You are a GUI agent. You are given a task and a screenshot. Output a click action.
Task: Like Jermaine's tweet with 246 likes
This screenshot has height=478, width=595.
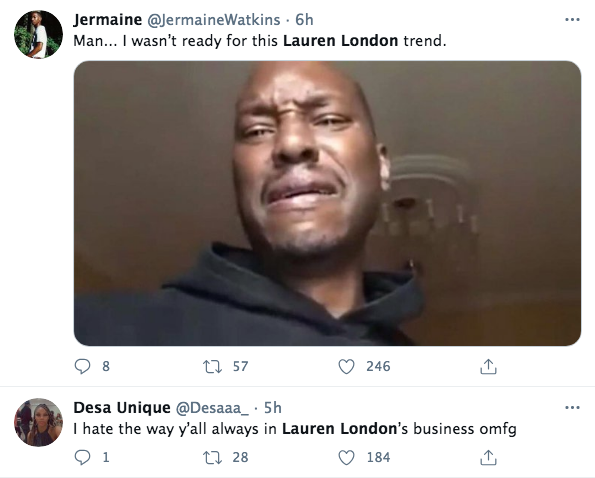346,366
